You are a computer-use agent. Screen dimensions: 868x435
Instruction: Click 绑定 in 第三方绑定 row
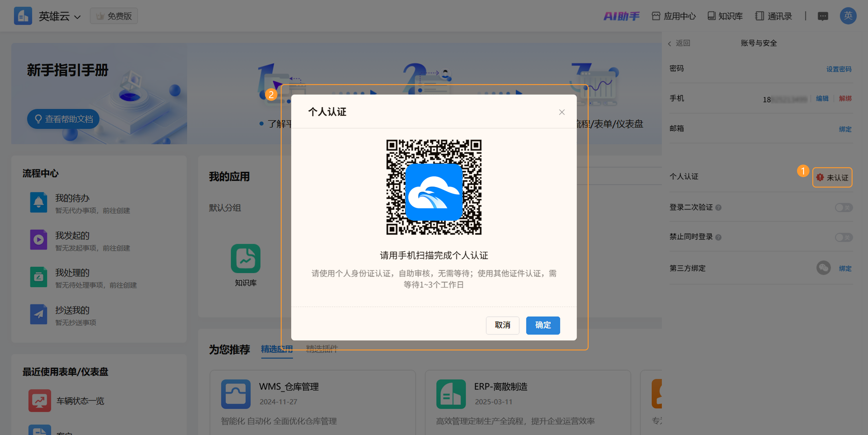[x=845, y=269]
